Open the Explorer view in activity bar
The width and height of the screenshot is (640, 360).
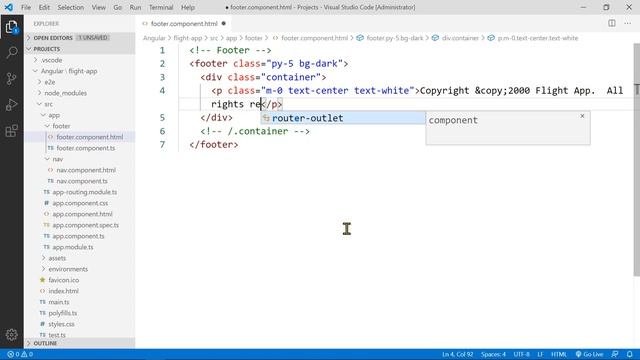point(11,27)
